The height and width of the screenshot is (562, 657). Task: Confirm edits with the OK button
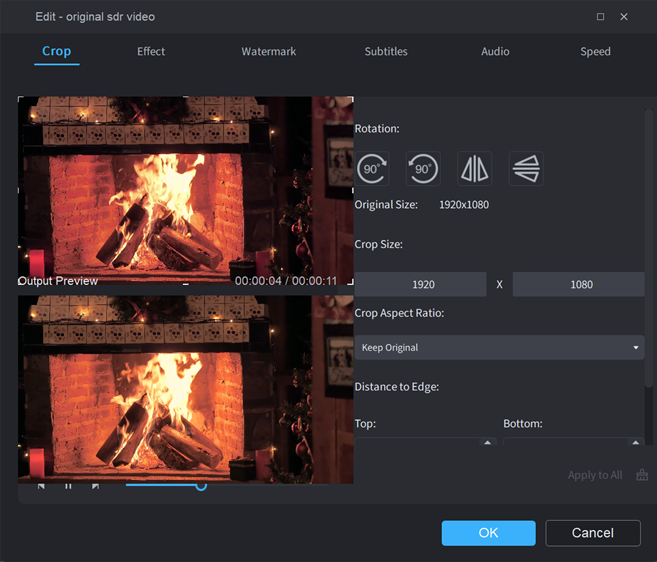488,533
